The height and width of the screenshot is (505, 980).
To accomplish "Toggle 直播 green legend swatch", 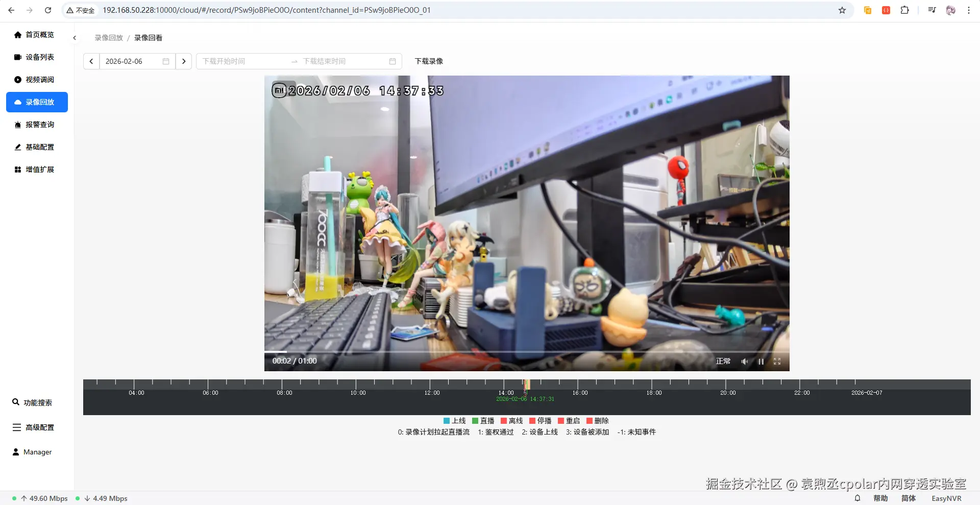I will pos(475,421).
